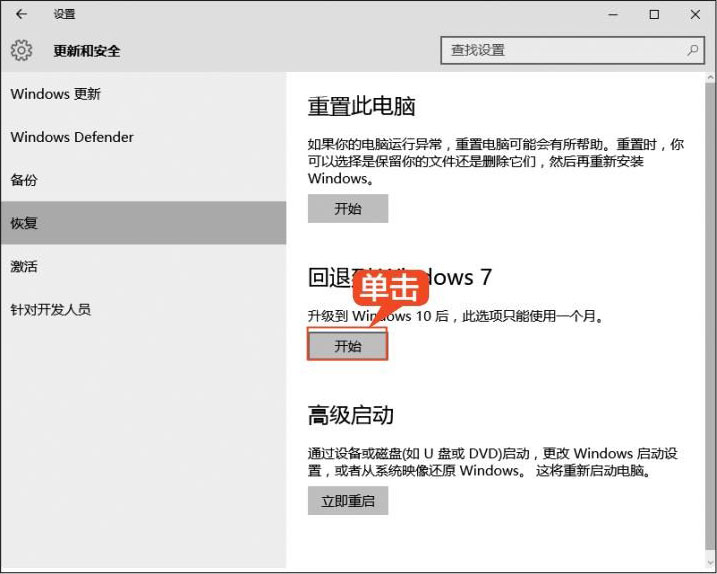The width and height of the screenshot is (717, 574).
Task: Switch to 针对开发人员 in the sidebar
Action: [x=51, y=309]
